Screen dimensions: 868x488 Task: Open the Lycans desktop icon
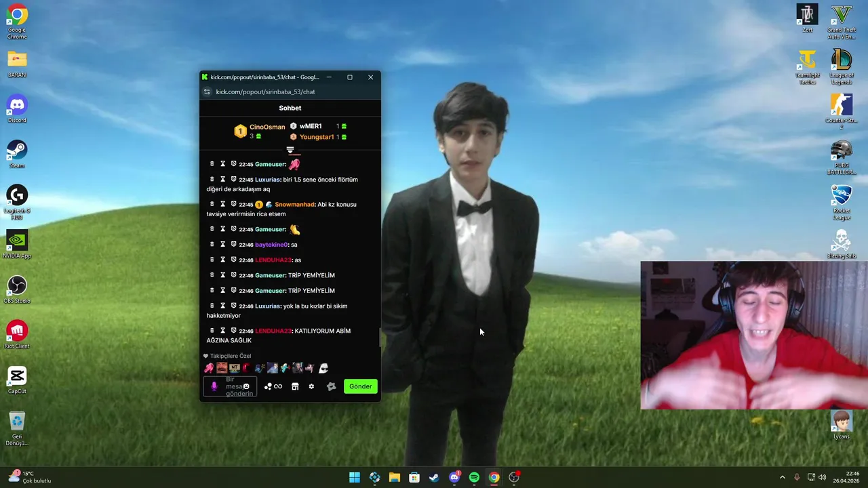[x=842, y=425]
